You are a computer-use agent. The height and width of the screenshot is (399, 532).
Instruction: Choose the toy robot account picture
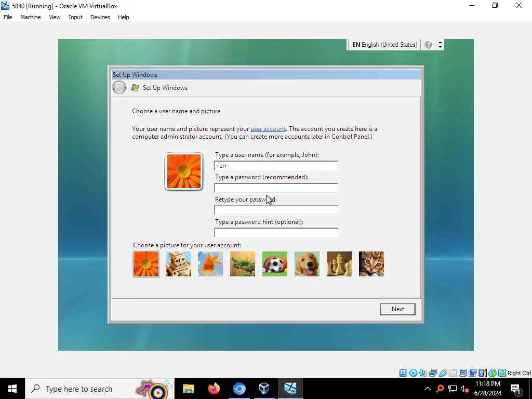click(x=178, y=264)
